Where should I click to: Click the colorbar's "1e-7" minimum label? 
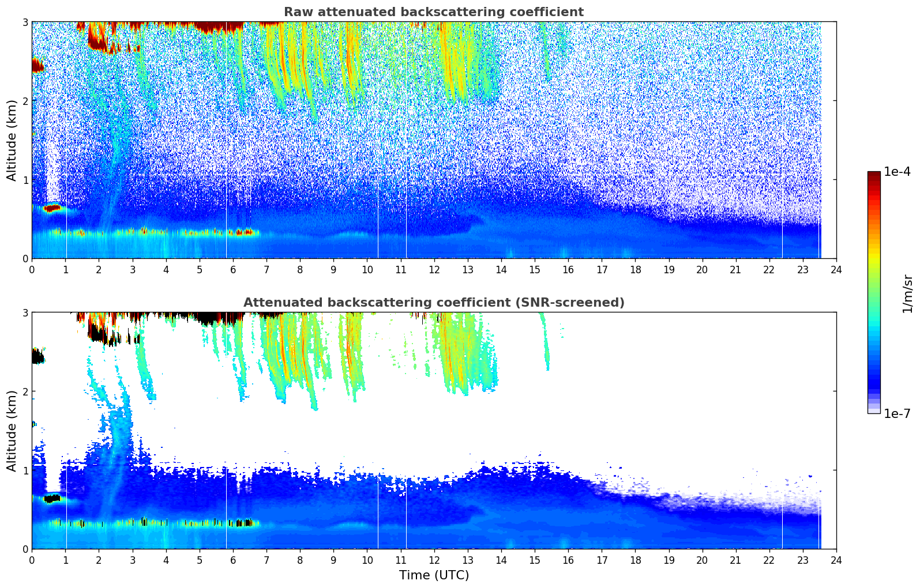point(897,413)
